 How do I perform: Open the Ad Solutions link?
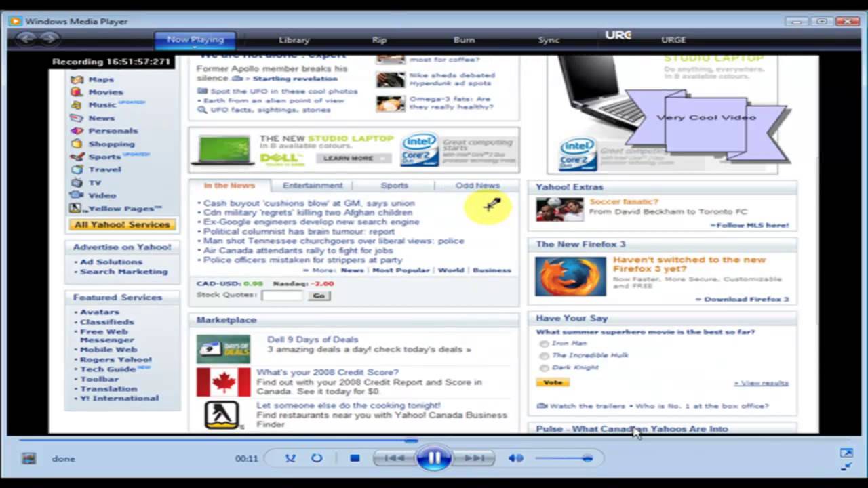pos(111,262)
